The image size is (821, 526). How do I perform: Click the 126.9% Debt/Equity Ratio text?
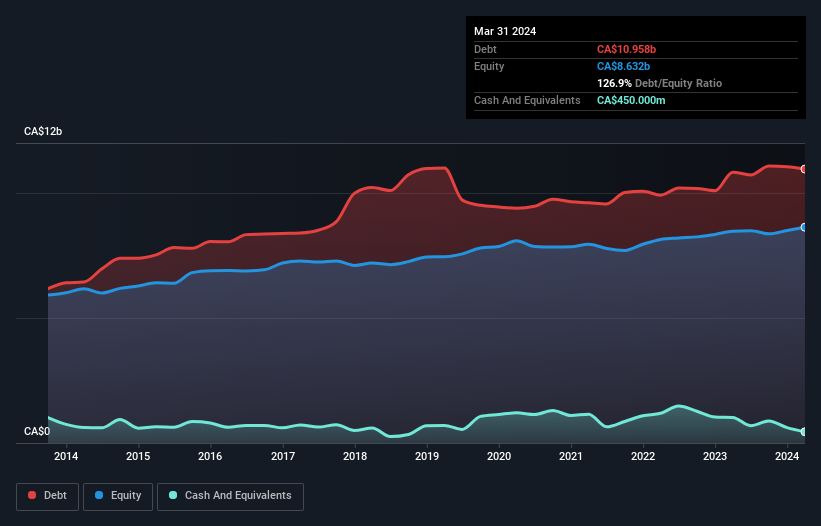(x=659, y=83)
